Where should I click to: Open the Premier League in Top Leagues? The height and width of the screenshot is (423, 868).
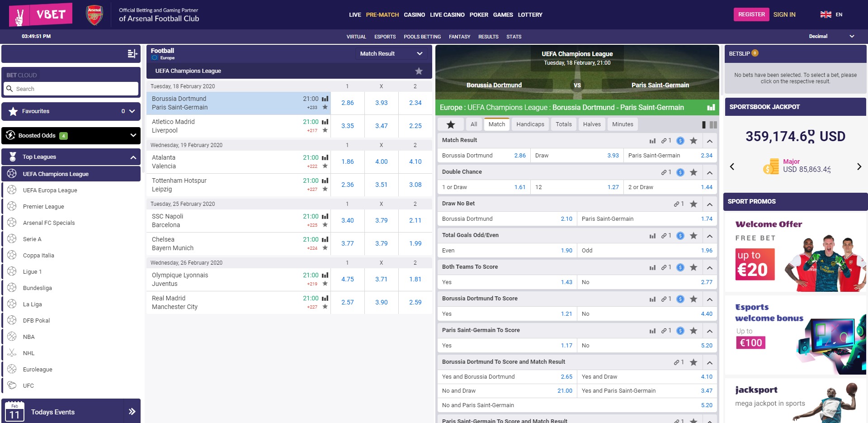43,207
